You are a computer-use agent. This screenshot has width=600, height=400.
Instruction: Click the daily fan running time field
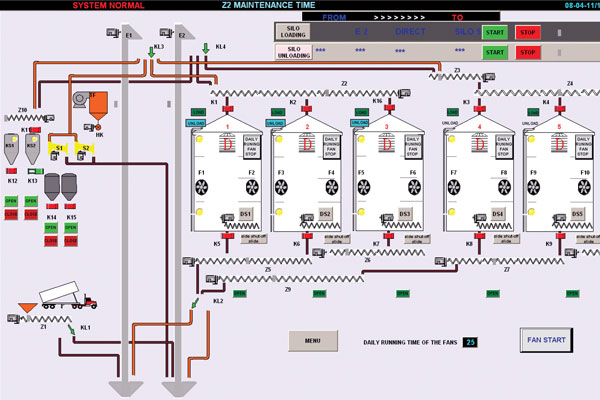[x=470, y=342]
